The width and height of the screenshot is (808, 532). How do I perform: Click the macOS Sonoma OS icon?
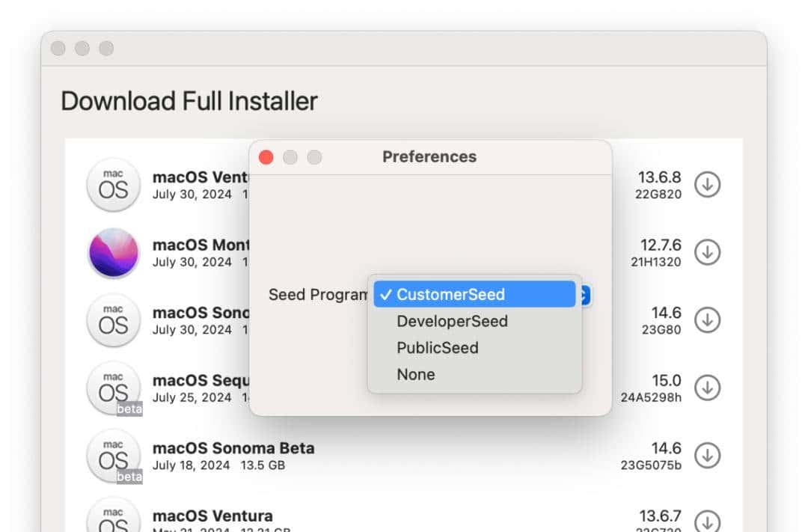[113, 320]
